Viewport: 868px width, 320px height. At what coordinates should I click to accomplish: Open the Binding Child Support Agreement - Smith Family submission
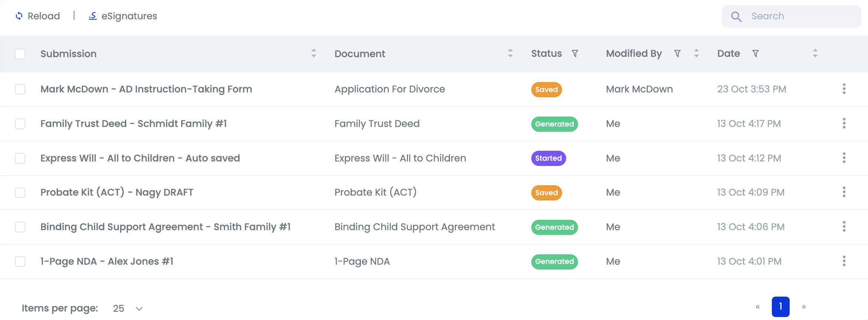[x=165, y=227]
